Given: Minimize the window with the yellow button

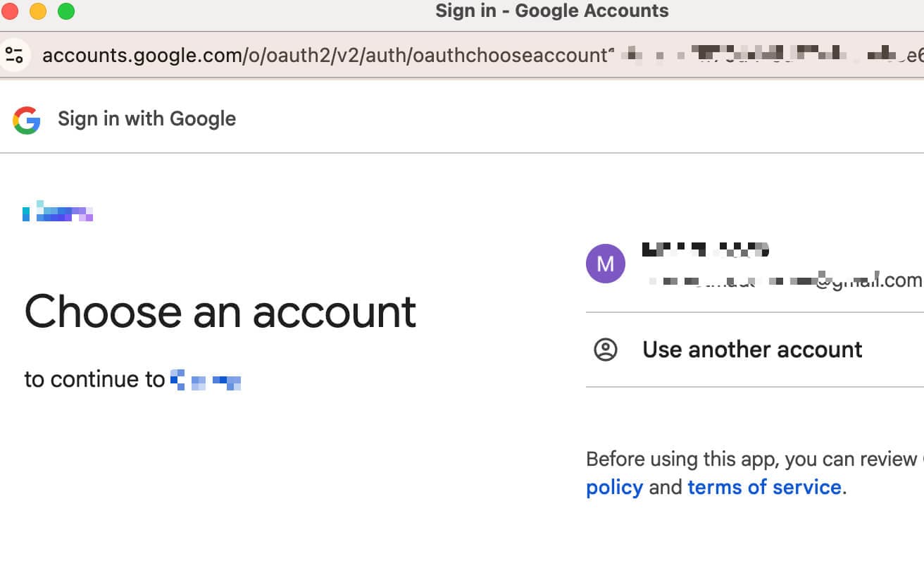Looking at the screenshot, I should (38, 11).
